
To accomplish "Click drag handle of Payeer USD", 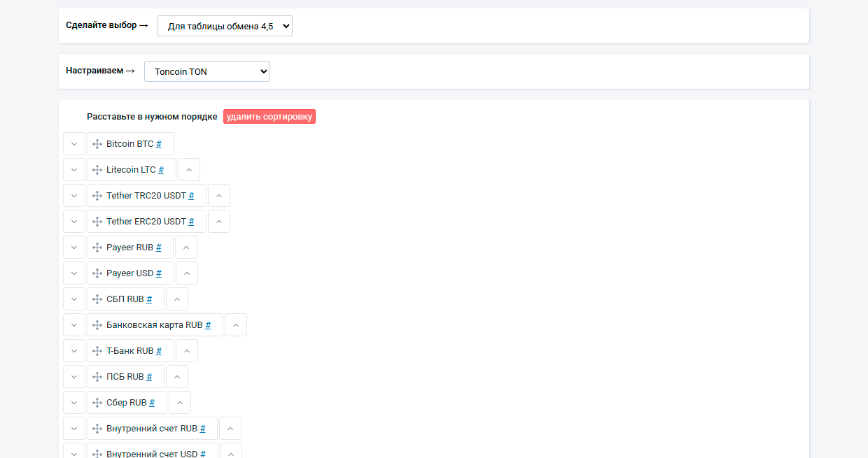I will (97, 273).
